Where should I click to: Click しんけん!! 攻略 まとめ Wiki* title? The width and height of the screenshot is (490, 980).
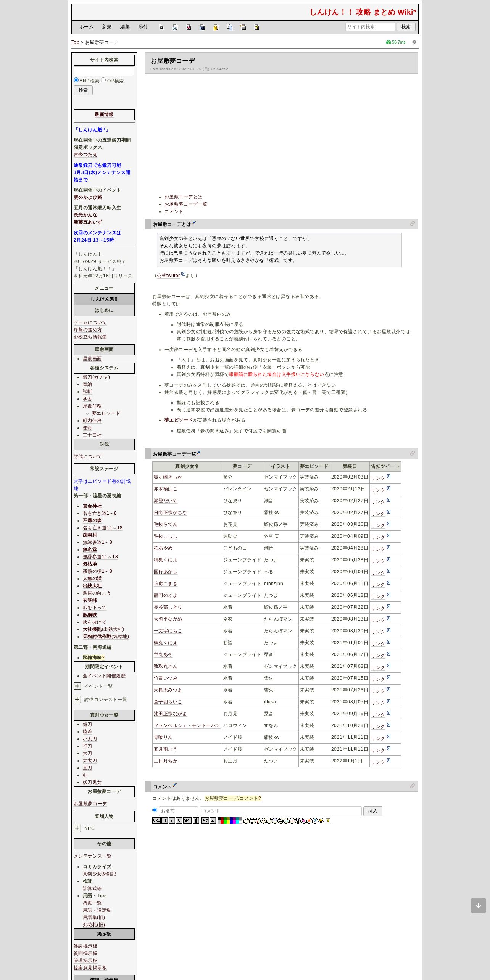point(363,12)
